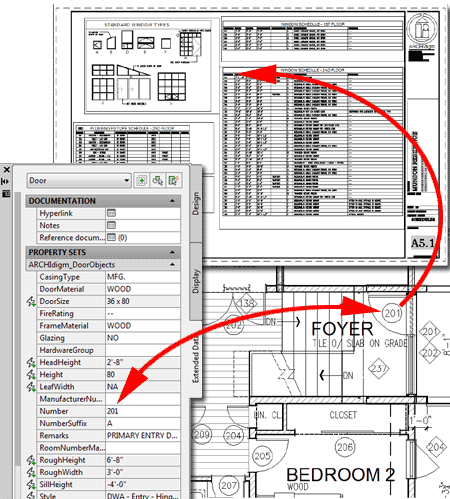Switch to the Design tab

point(196,203)
